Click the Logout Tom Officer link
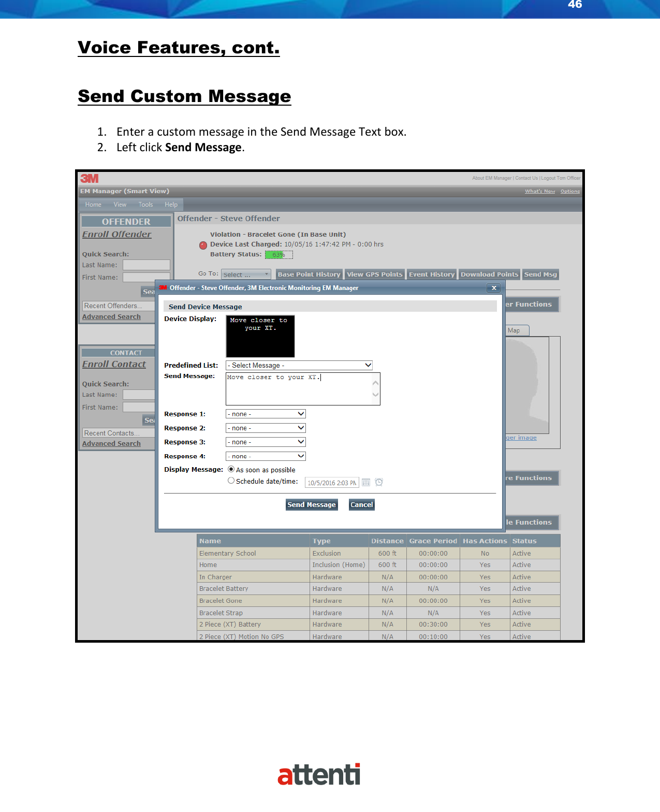Screen dimensions: 660x812 [561, 178]
